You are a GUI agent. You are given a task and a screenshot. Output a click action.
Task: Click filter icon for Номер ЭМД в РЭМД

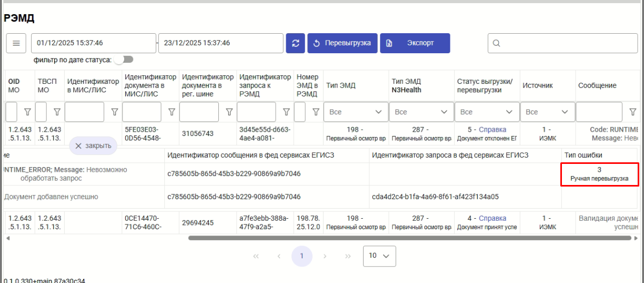[x=316, y=112]
